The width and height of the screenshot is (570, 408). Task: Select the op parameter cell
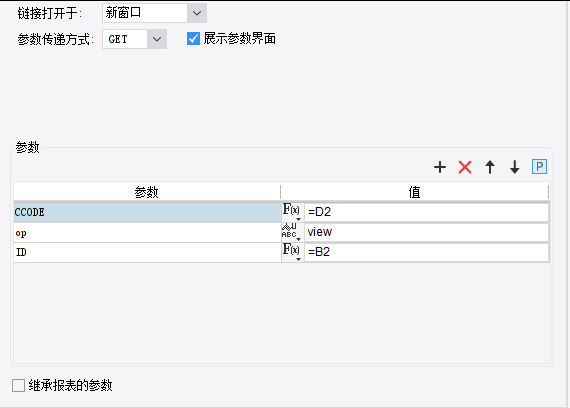click(x=147, y=233)
